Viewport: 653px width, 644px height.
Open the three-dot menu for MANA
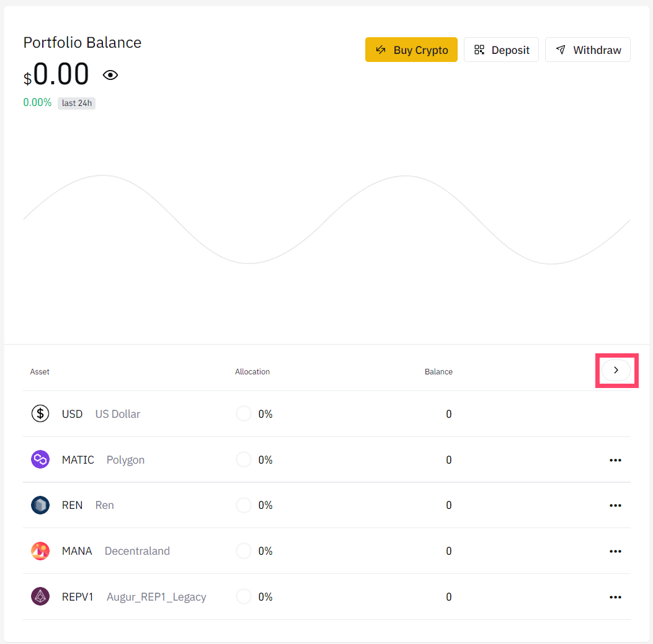pyautogui.click(x=615, y=551)
